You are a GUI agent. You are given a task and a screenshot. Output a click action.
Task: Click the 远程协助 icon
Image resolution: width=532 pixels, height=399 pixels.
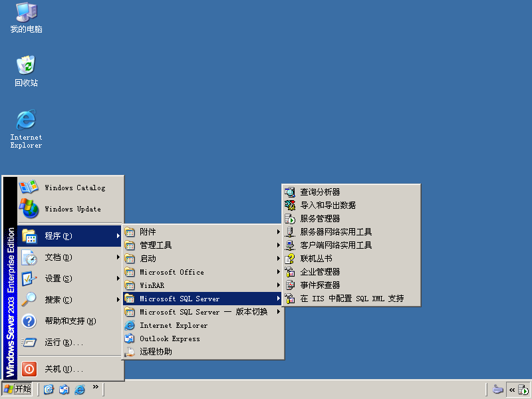click(130, 352)
